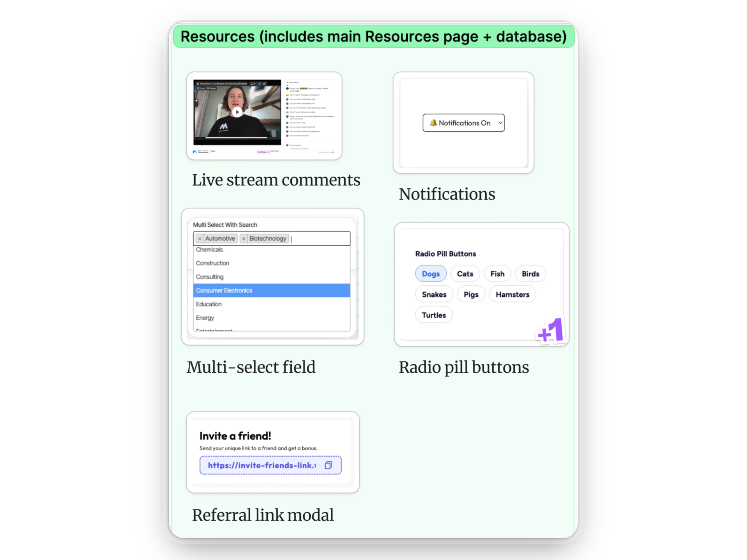Select the Cats radio pill
The height and width of the screenshot is (560, 747).
[x=465, y=274]
